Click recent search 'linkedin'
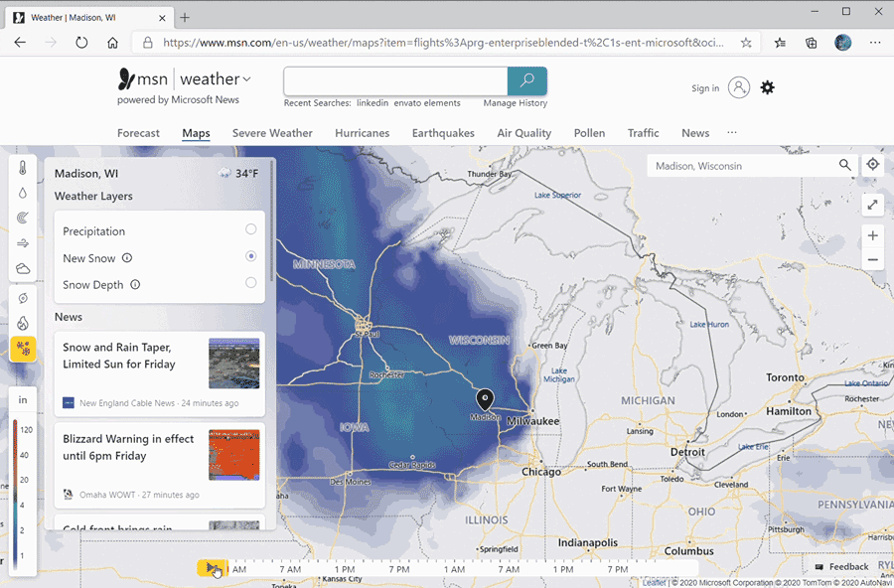Screen dimensions: 894x588 (x=372, y=103)
